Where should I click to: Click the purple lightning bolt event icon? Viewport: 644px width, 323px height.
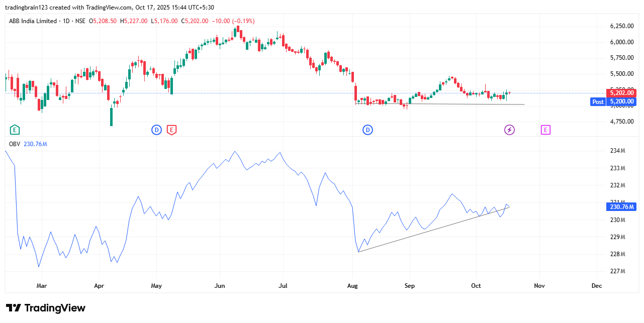pos(510,130)
